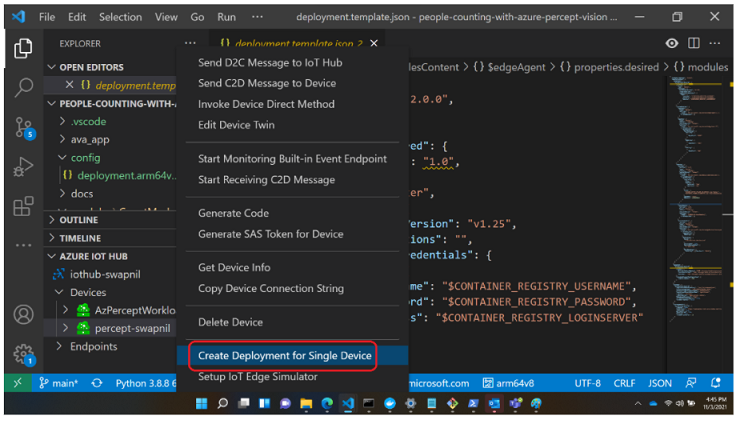
Task: Close the deployment.template.json editor tab
Action: click(x=374, y=43)
